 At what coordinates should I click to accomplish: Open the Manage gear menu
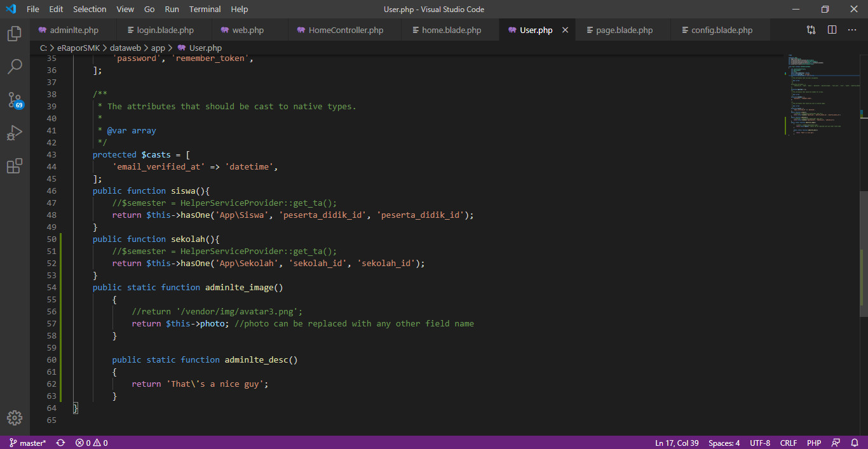coord(15,418)
